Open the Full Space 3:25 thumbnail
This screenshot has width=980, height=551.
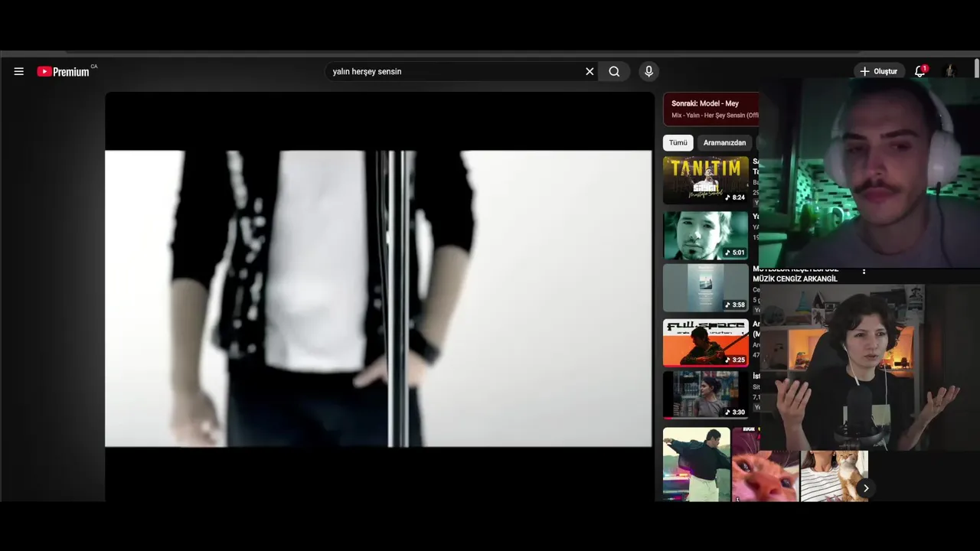706,343
